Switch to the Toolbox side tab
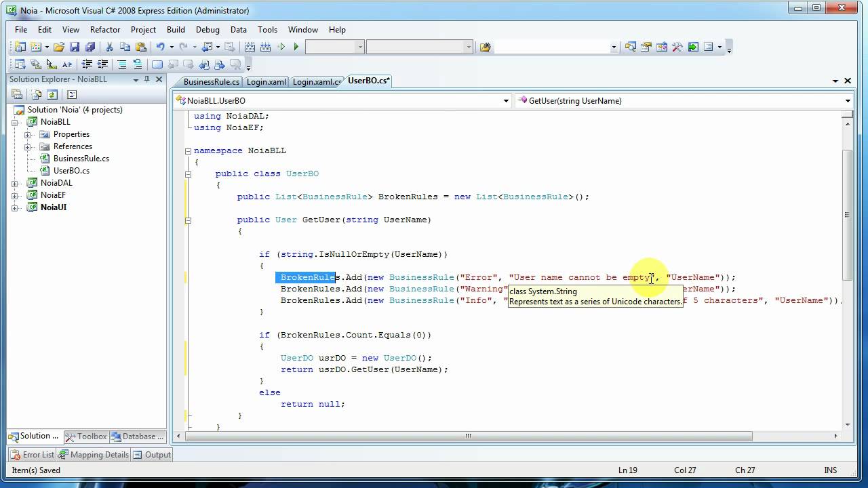The height and width of the screenshot is (488, 868). point(86,436)
